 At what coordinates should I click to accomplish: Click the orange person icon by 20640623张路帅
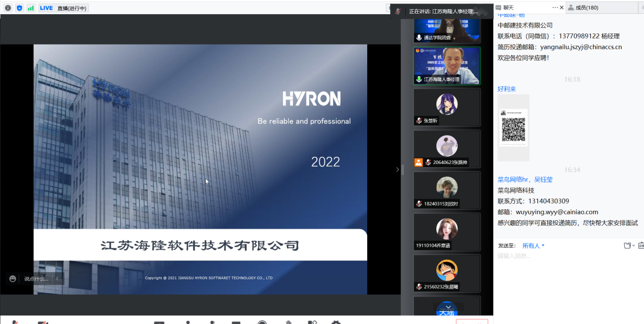pyautogui.click(x=418, y=163)
